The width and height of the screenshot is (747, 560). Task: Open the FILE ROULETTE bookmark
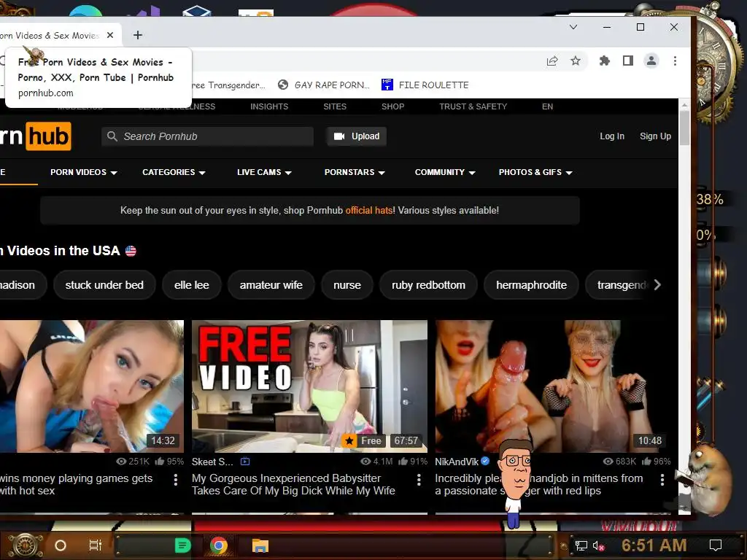[425, 85]
